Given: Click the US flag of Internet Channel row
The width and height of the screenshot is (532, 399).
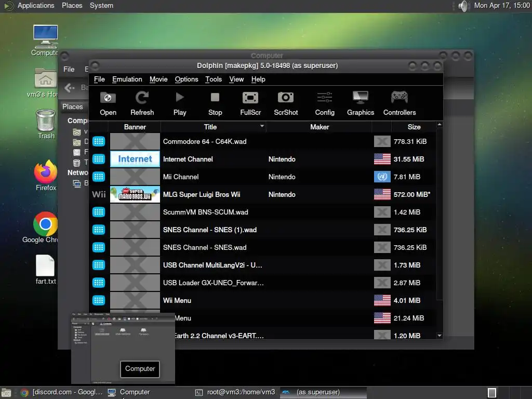Looking at the screenshot, I should tap(382, 159).
